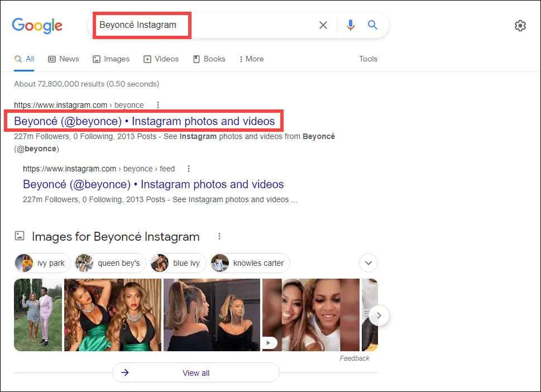Open the first Beyoncé (@beyonce) Instagram result
Image resolution: width=541 pixels, height=392 pixels.
pos(144,121)
